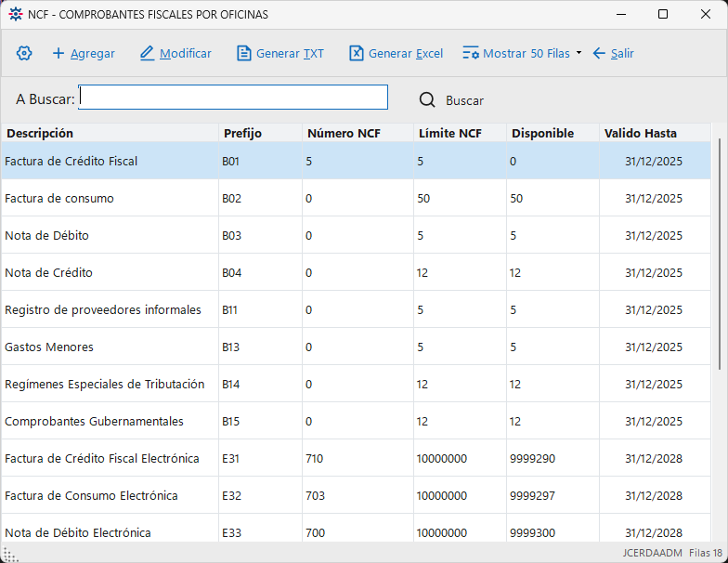
Task: Maximize the NCF window
Action: click(x=663, y=15)
